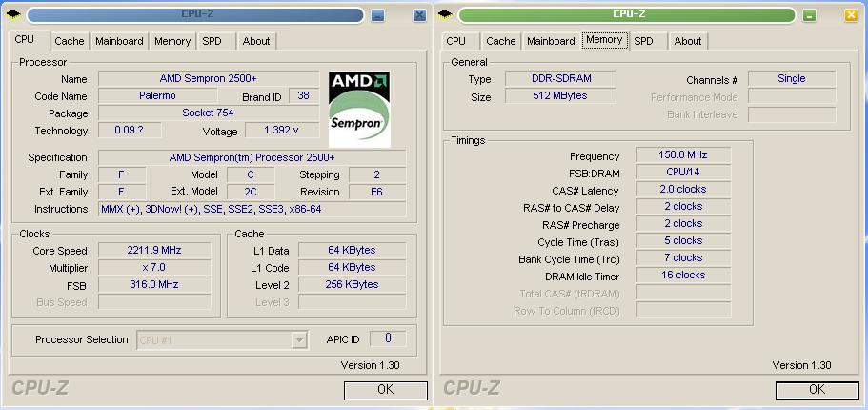Image resolution: width=868 pixels, height=410 pixels.
Task: Click the Brand ID value 38
Action: [x=304, y=95]
